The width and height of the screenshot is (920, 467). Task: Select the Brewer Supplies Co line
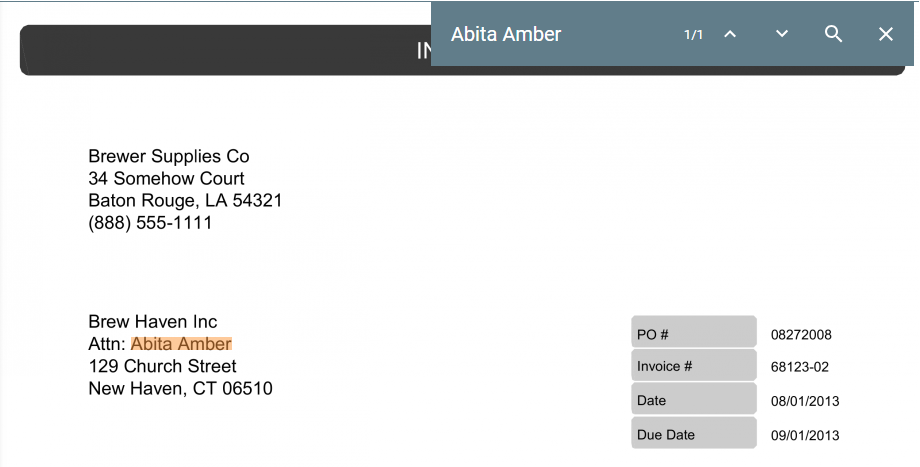[169, 156]
